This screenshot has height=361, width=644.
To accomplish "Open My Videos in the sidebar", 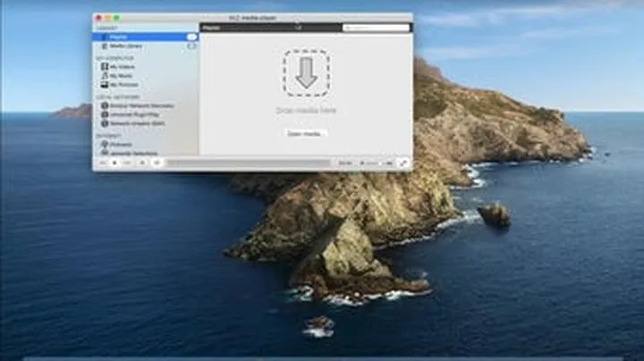I will pyautogui.click(x=122, y=67).
